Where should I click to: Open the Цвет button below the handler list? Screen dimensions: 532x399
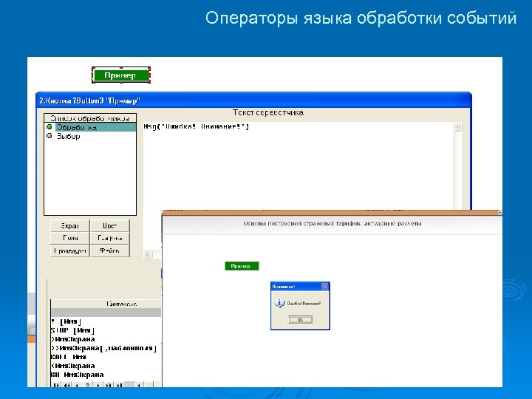tap(110, 225)
